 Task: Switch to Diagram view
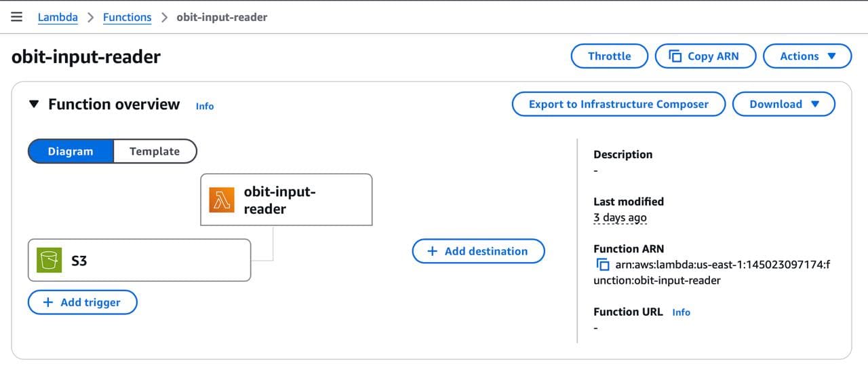click(x=71, y=151)
